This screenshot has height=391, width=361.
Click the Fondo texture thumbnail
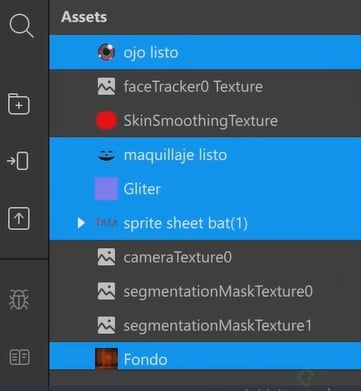[106, 359]
